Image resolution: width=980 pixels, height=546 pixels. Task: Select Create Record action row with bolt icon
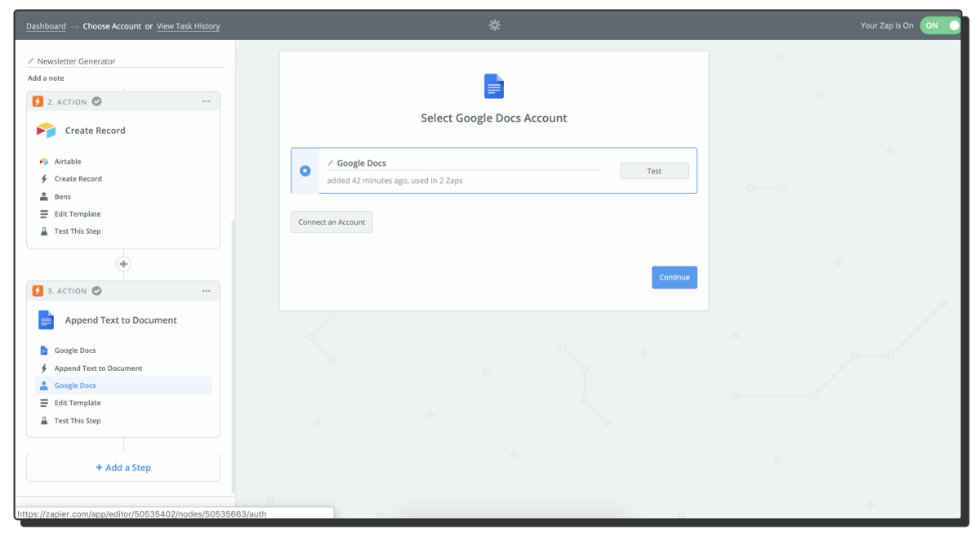pos(123,179)
